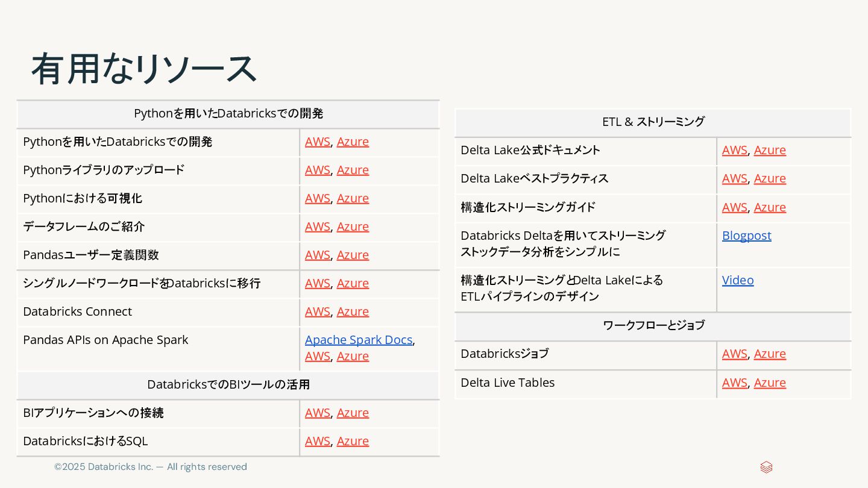
Task: Open Azure link for Pythonを用いたDatabricksでの開発 row
Action: tap(353, 142)
